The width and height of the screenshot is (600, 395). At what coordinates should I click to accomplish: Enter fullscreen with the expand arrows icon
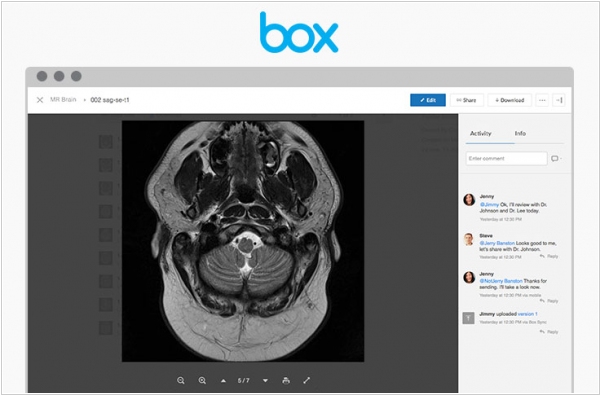click(307, 380)
